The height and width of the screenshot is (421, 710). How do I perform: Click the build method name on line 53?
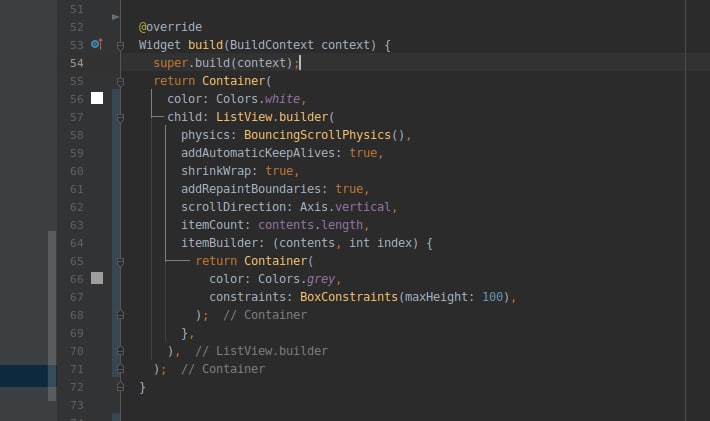(206, 45)
